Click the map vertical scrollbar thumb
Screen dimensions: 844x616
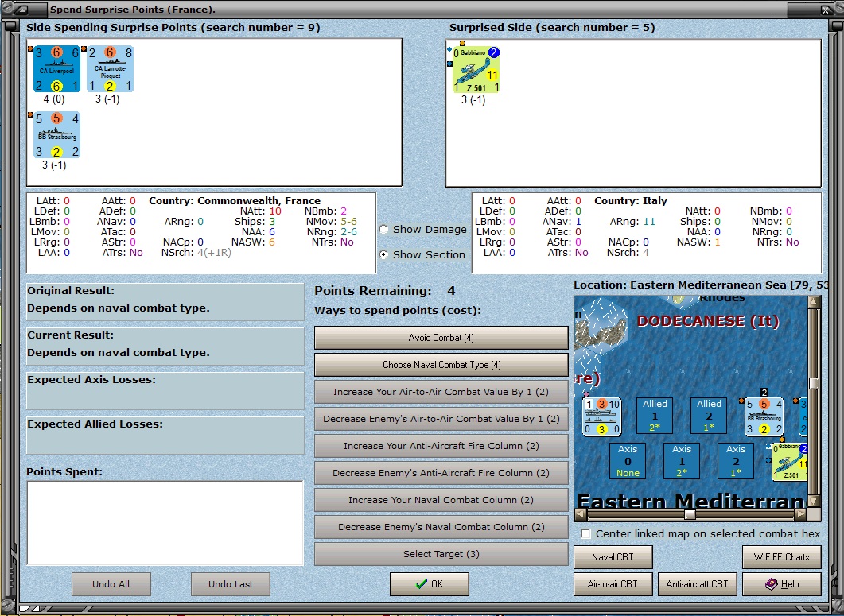pyautogui.click(x=815, y=383)
